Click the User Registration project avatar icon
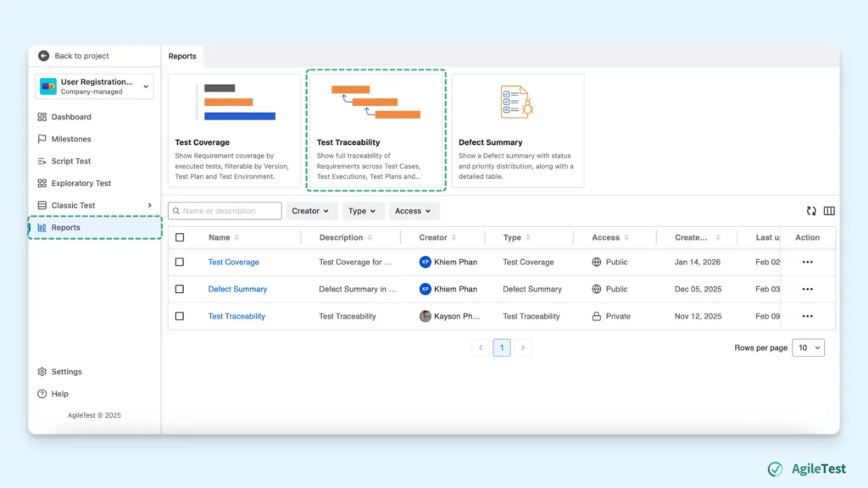 [x=48, y=86]
